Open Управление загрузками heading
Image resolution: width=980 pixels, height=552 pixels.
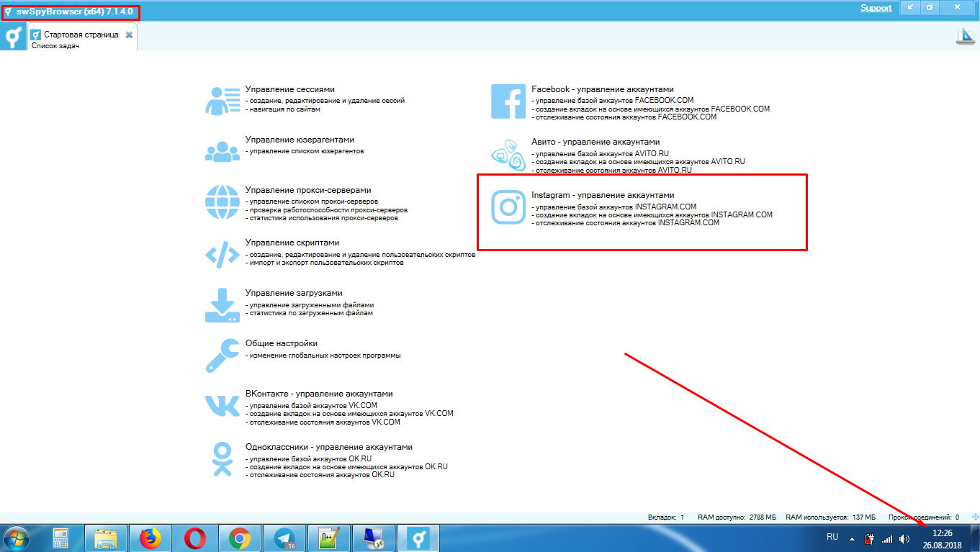coord(294,293)
